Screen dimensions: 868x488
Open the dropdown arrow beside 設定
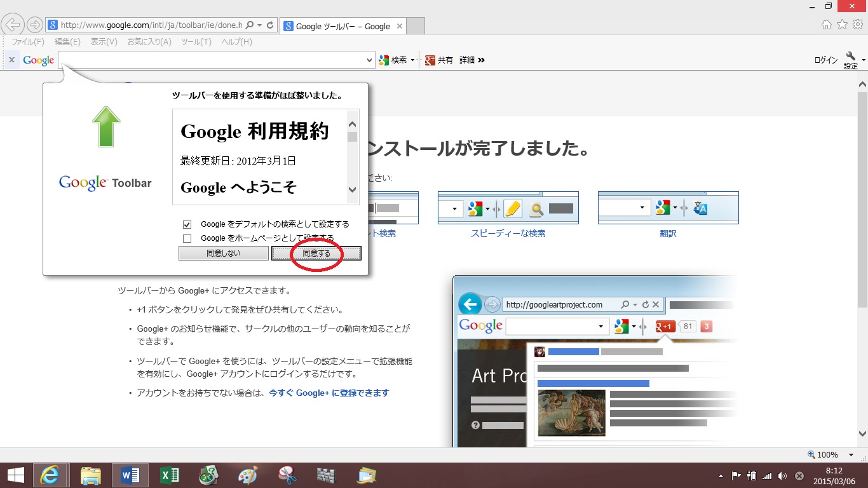pyautogui.click(x=863, y=60)
